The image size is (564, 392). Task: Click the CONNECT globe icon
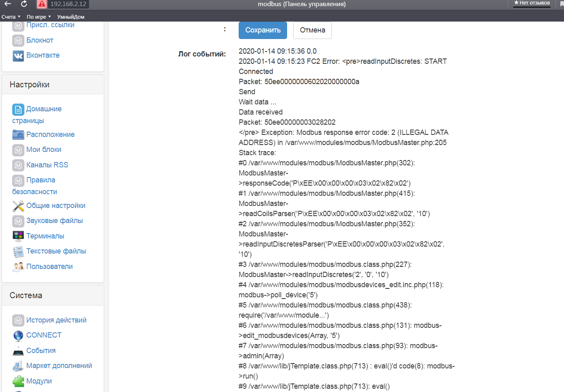(x=18, y=336)
